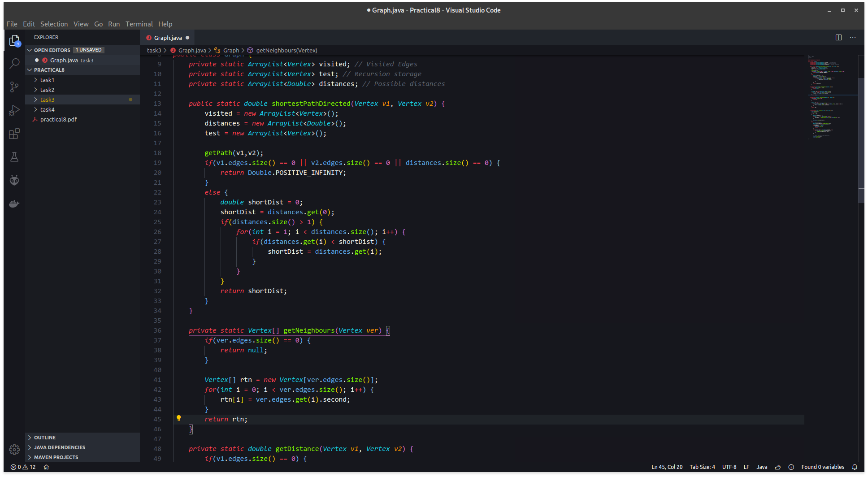Select the Docker whale icon
Screen dimensions: 868x477
tap(15, 204)
